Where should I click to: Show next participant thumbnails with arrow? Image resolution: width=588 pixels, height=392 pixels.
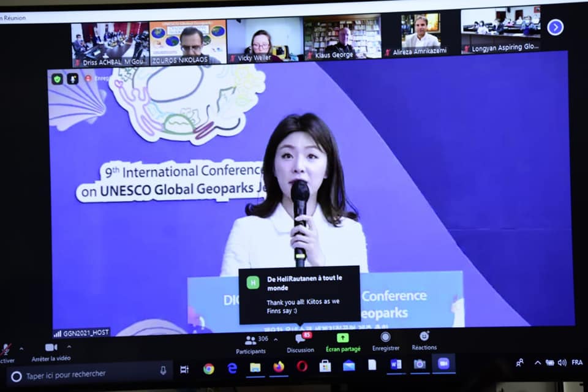(x=555, y=28)
